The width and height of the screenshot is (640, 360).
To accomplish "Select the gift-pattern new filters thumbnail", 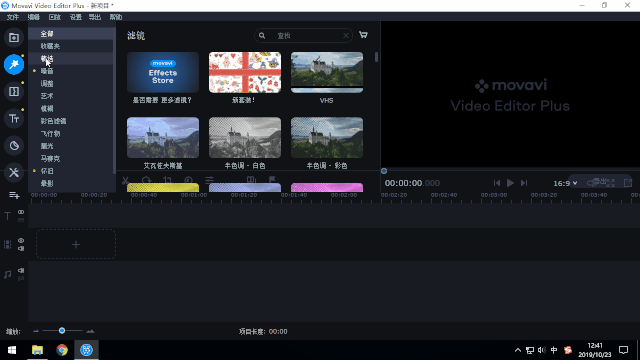I will pos(245,72).
